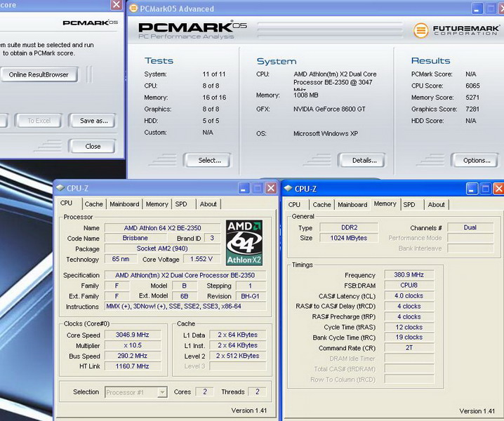Click Close button in score dialog
Viewport: 504px width, 421px height.
pos(92,146)
